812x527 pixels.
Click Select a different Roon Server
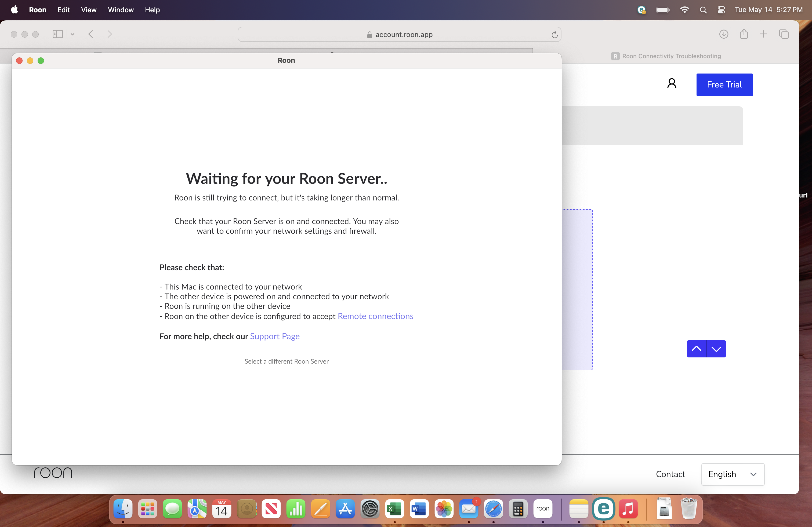pyautogui.click(x=286, y=361)
